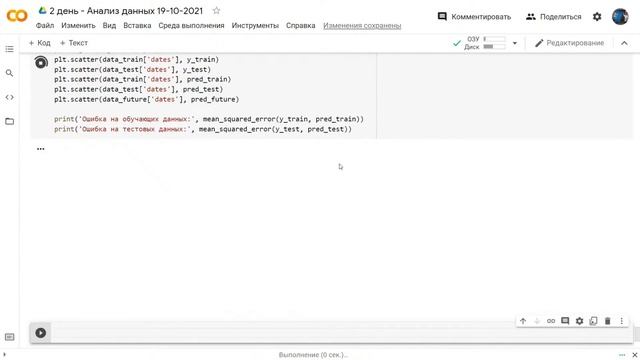The height and width of the screenshot is (360, 640).
Task: Mirror the cell in a tab
Action: click(593, 321)
